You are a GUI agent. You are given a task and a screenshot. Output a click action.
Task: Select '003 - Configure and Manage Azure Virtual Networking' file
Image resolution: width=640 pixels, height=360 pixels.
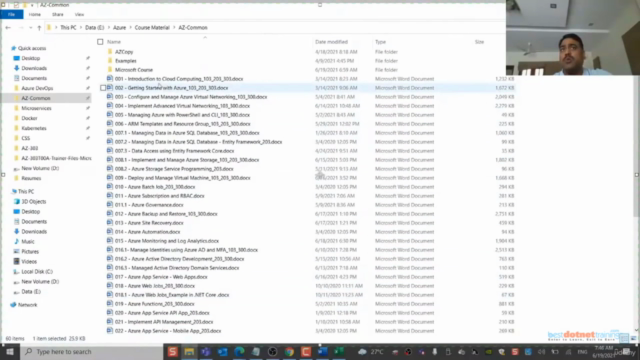pyautogui.click(x=191, y=97)
